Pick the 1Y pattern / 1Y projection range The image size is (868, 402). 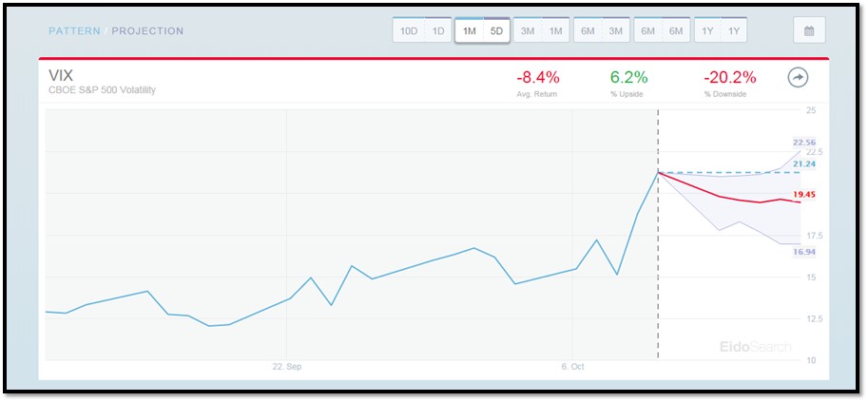tap(721, 30)
